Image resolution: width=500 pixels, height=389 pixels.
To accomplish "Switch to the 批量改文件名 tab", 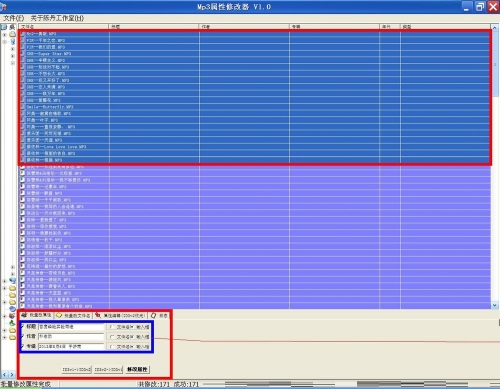I will coord(73,315).
